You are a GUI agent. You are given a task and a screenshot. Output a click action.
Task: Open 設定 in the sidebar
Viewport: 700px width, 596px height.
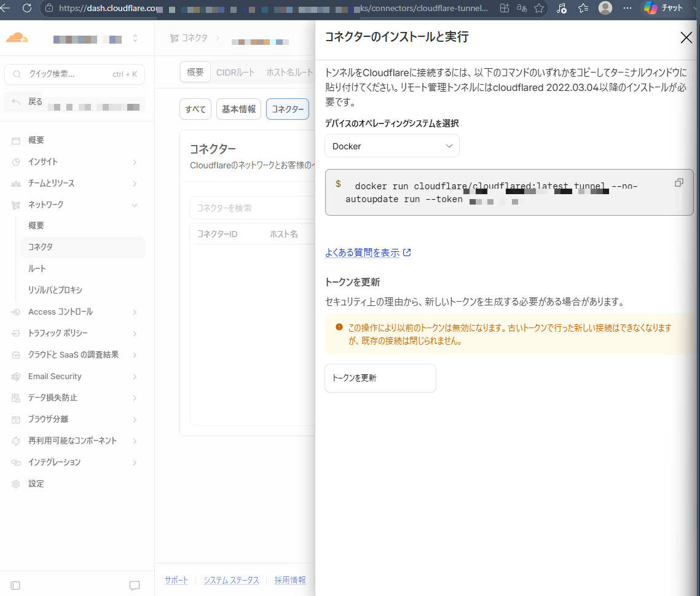(x=36, y=484)
